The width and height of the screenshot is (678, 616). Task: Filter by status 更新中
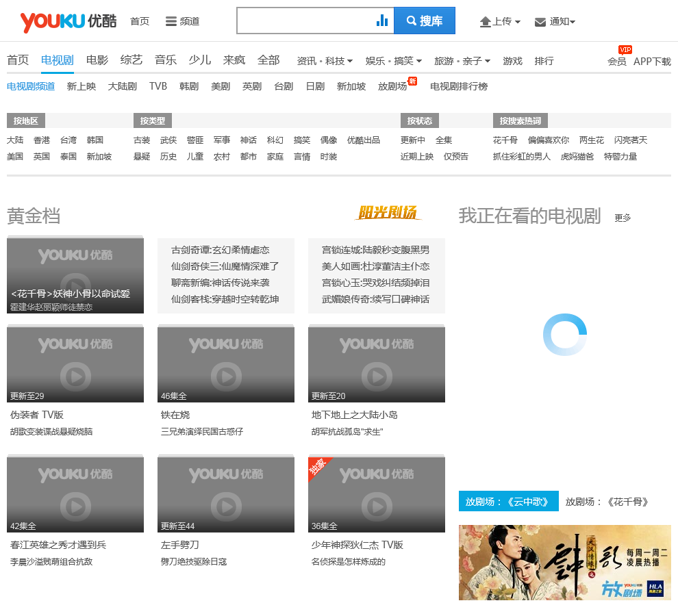click(412, 140)
